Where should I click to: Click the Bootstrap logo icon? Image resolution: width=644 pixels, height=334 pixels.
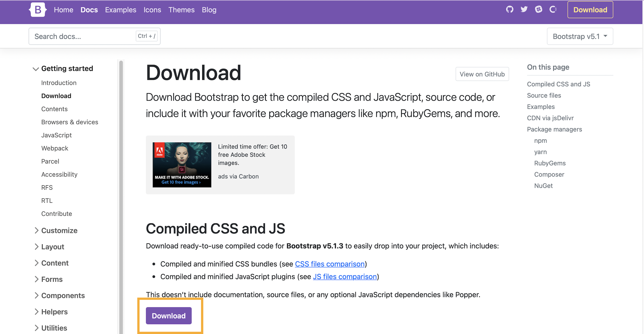38,10
